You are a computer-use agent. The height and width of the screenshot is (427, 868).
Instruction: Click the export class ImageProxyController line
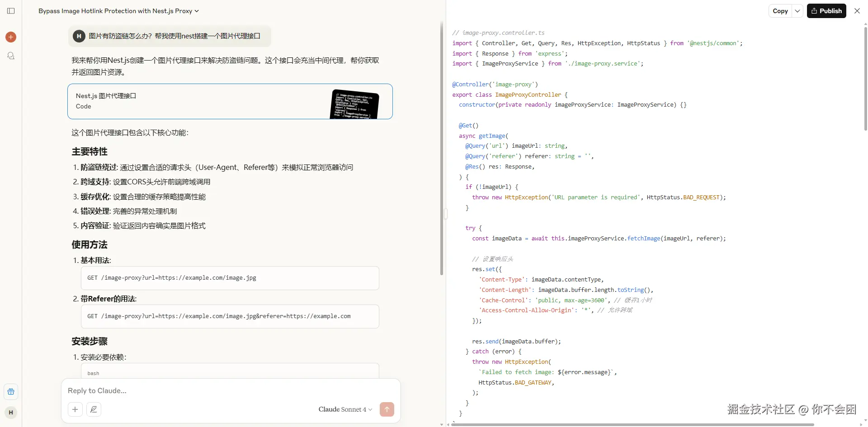coord(510,95)
